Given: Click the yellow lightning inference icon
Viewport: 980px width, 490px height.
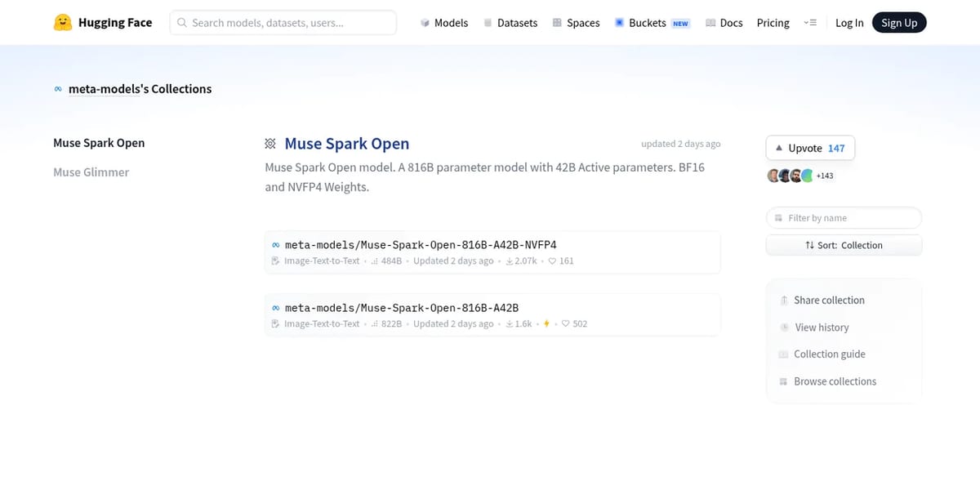Looking at the screenshot, I should pos(546,324).
